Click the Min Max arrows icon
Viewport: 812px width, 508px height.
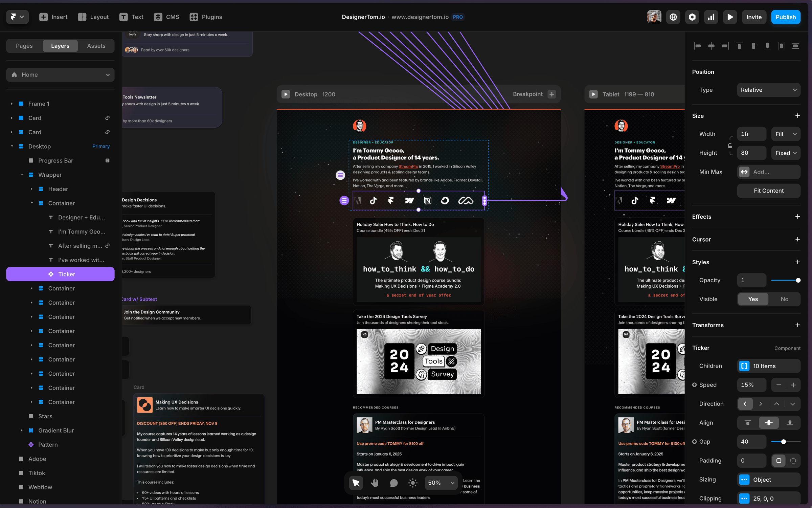(744, 172)
